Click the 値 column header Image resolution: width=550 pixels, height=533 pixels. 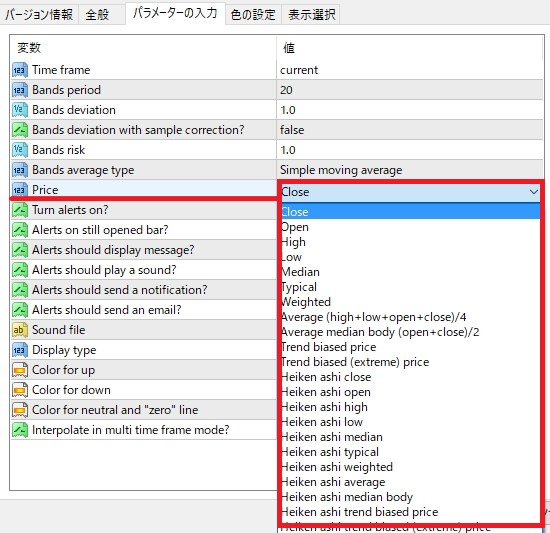tap(289, 48)
